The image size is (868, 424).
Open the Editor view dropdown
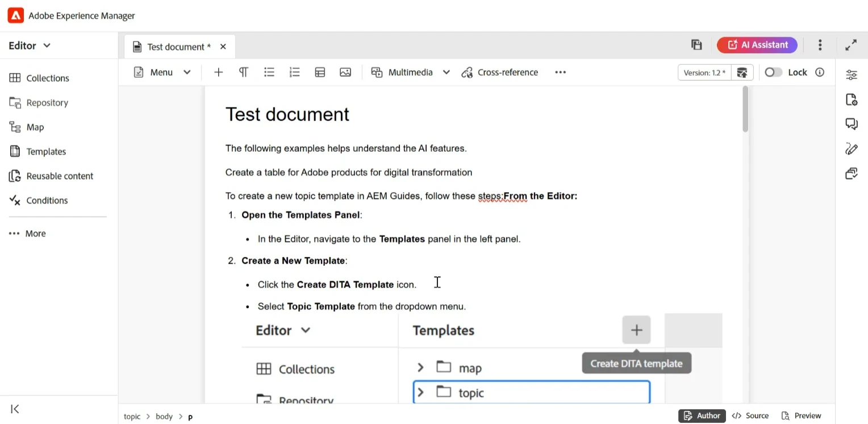coord(30,45)
